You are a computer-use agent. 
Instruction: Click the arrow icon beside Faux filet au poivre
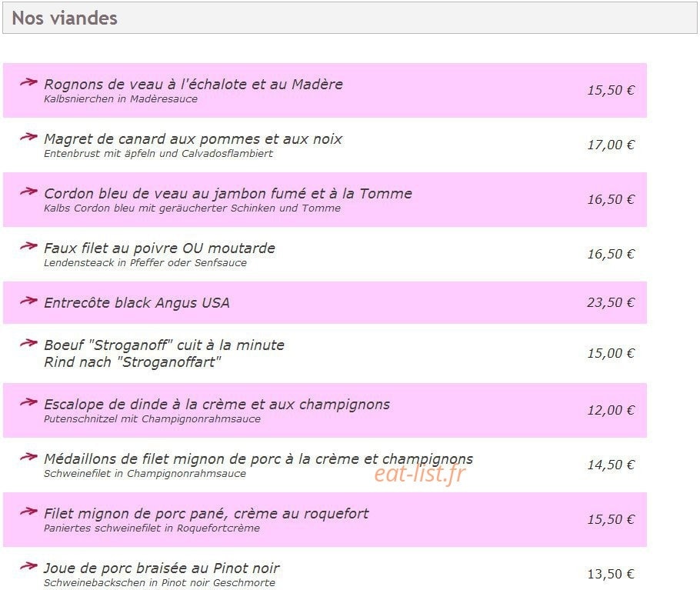click(28, 246)
